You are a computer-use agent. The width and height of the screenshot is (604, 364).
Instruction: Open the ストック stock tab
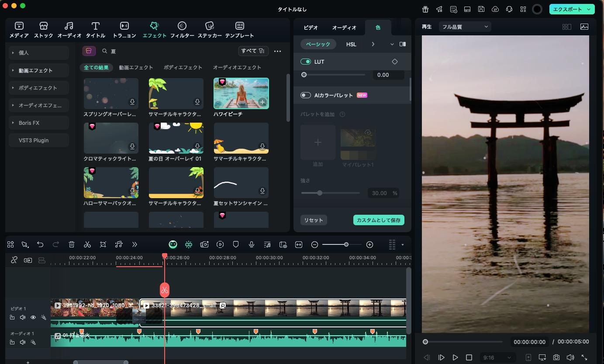tap(43, 30)
